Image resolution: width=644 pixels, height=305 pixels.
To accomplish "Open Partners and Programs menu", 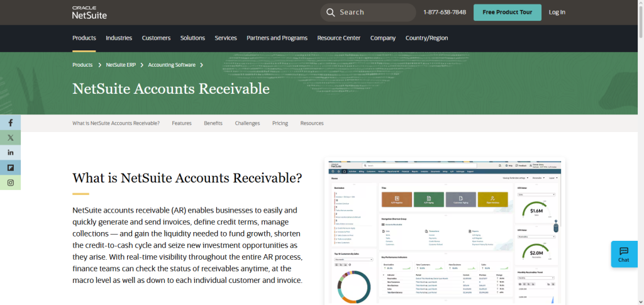I will tap(277, 38).
